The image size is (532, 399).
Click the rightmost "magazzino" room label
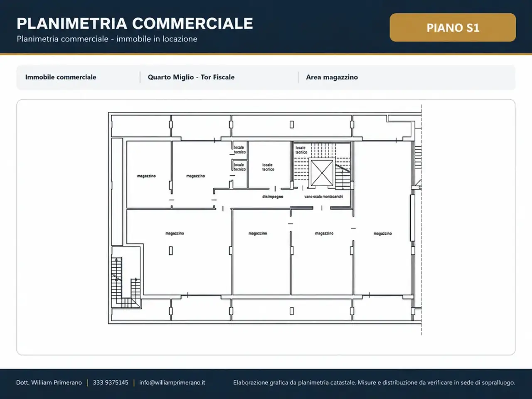tap(382, 234)
